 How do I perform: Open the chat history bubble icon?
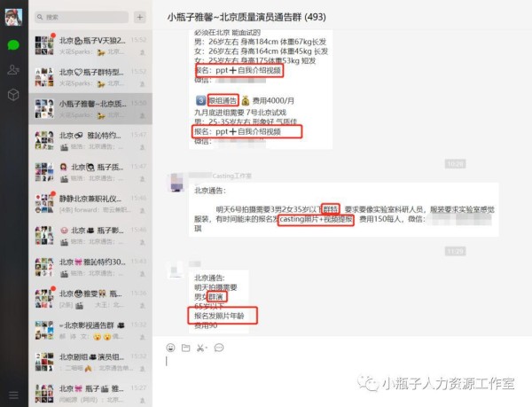tap(219, 348)
